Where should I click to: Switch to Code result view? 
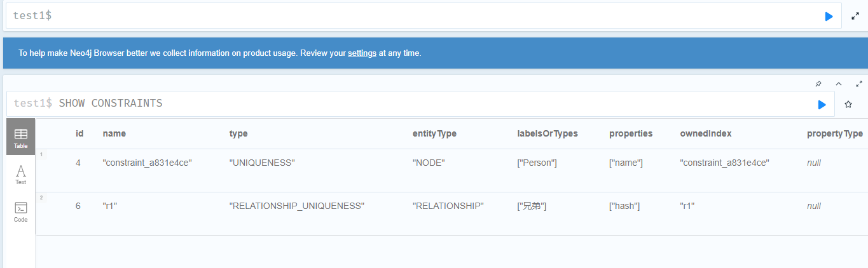coord(20,211)
